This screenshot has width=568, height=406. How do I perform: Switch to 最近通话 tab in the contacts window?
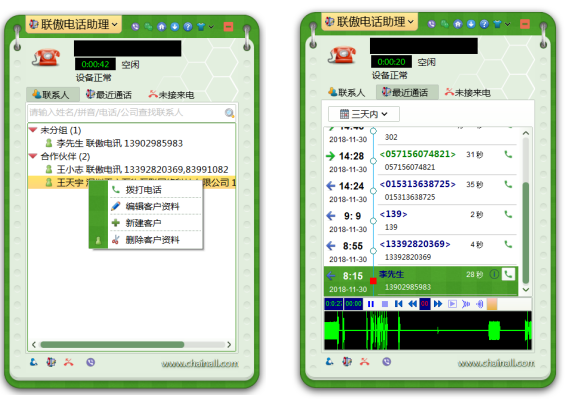pos(109,95)
